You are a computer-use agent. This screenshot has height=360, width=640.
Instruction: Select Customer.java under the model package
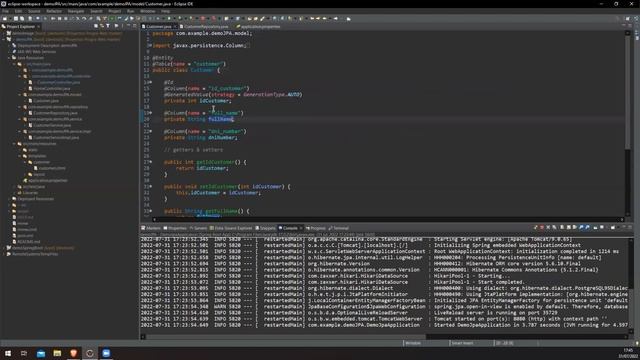point(46,100)
